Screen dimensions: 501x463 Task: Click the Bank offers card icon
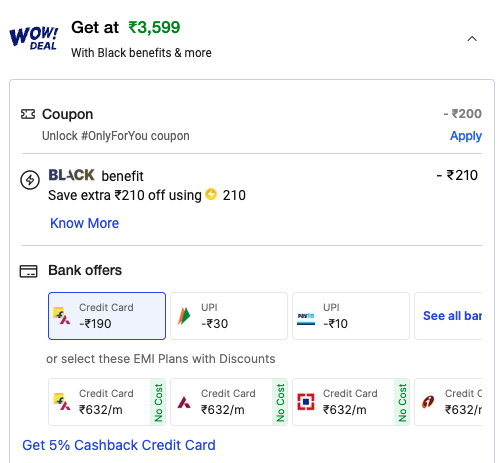(x=29, y=271)
